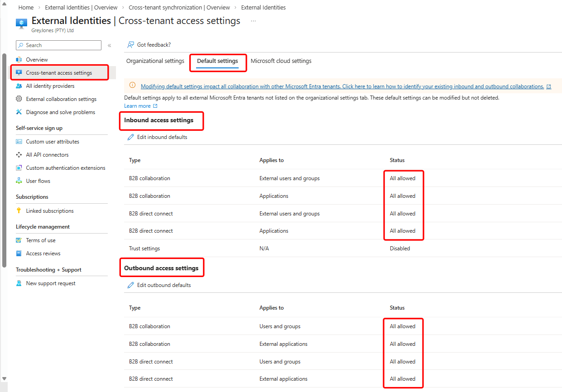Viewport: 562px width, 392px height.
Task: Click the New support request icon
Action: pyautogui.click(x=19, y=283)
